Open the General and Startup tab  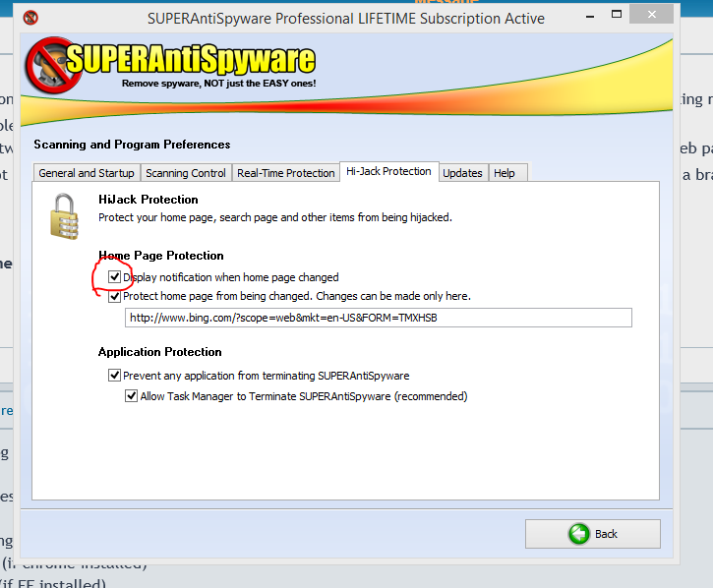click(x=87, y=173)
